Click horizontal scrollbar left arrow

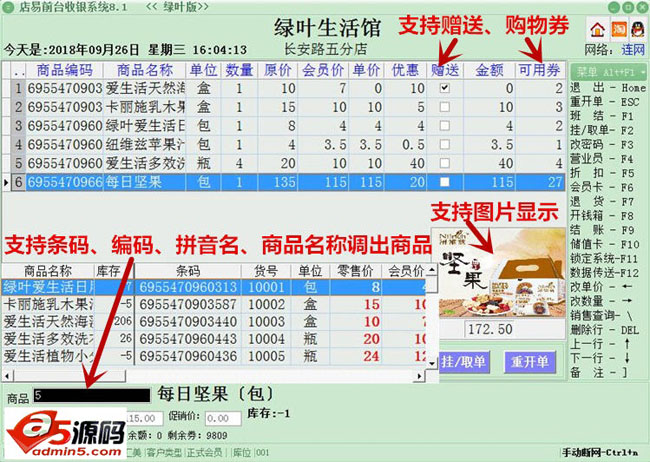[7, 376]
